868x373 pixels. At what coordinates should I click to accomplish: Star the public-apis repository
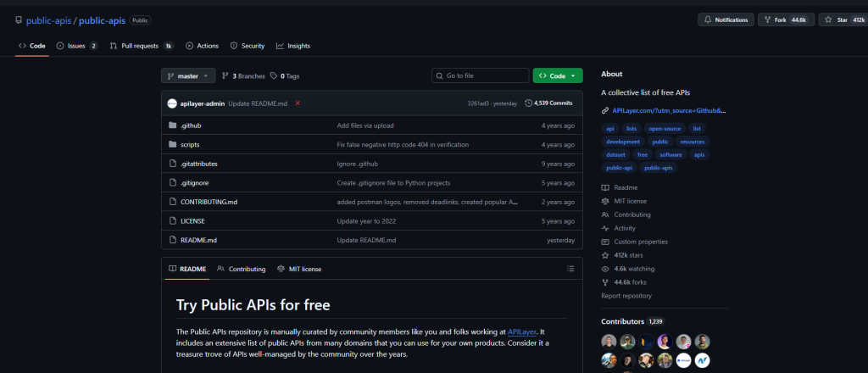pyautogui.click(x=843, y=20)
